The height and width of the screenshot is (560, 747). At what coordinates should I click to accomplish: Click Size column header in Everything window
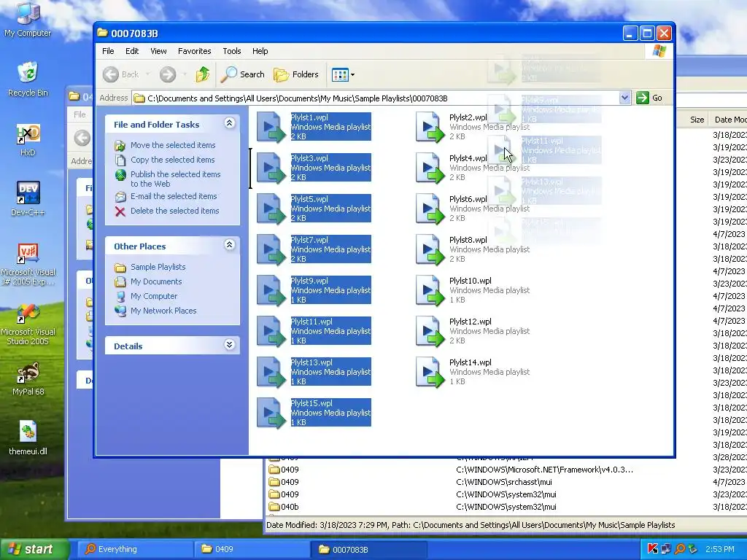(697, 120)
